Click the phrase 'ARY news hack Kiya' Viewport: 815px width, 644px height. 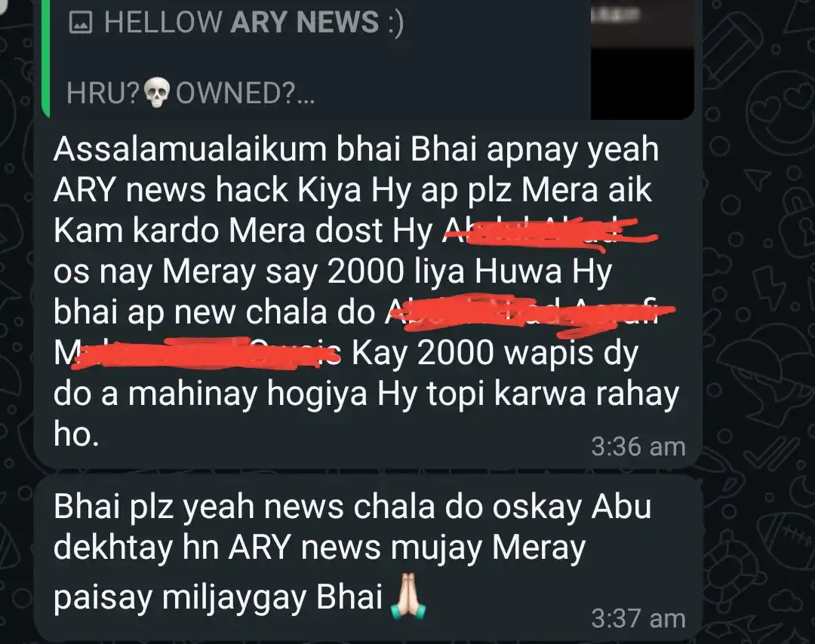point(208,190)
